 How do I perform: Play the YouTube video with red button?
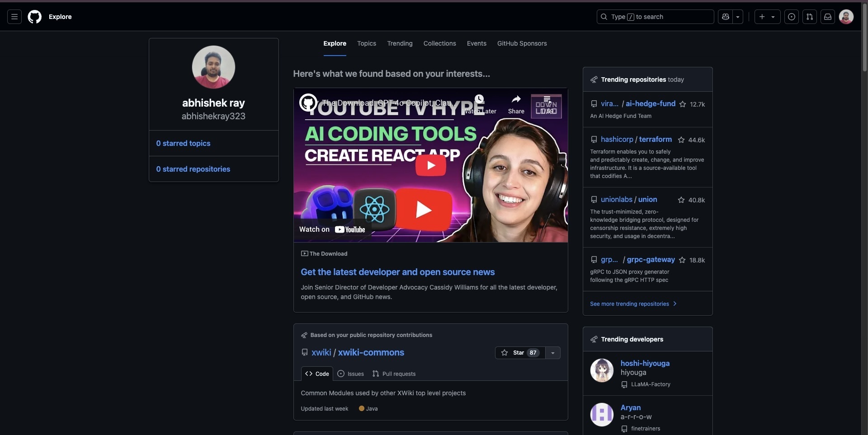coord(431,165)
